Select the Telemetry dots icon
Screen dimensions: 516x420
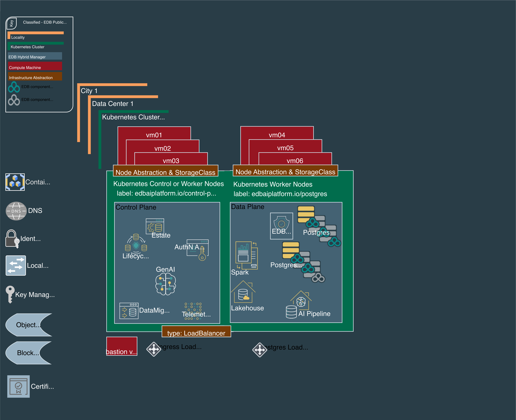point(193,311)
